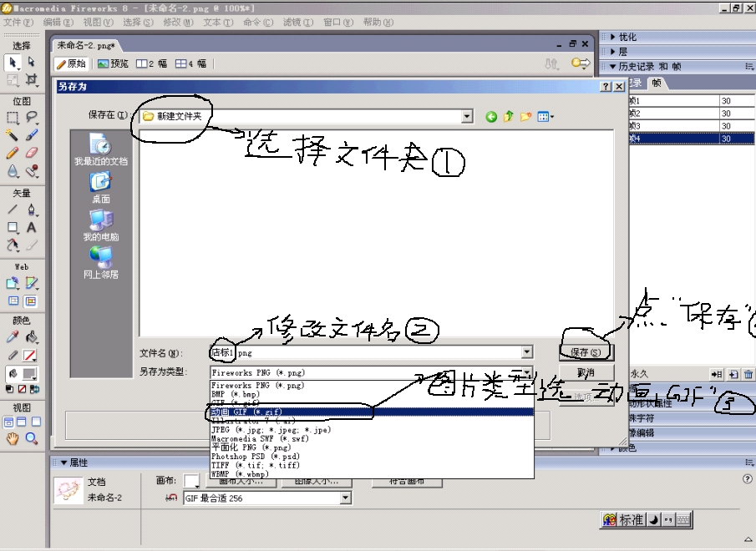The height and width of the screenshot is (551, 756).
Task: Select the Pointer tool
Action: [13, 62]
